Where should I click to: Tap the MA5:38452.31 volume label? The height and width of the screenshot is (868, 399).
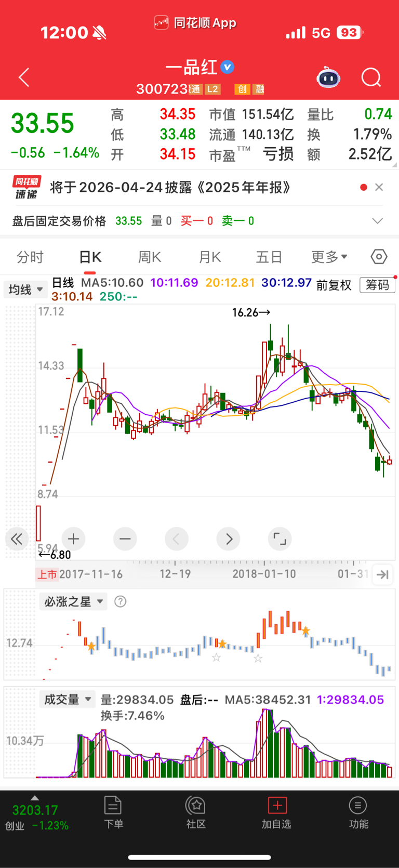click(x=268, y=700)
